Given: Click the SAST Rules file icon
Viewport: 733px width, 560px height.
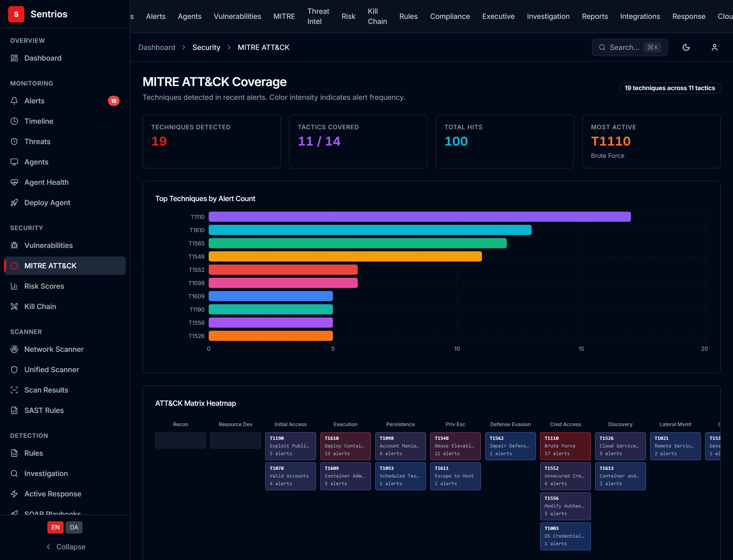Looking at the screenshot, I should click(x=14, y=410).
